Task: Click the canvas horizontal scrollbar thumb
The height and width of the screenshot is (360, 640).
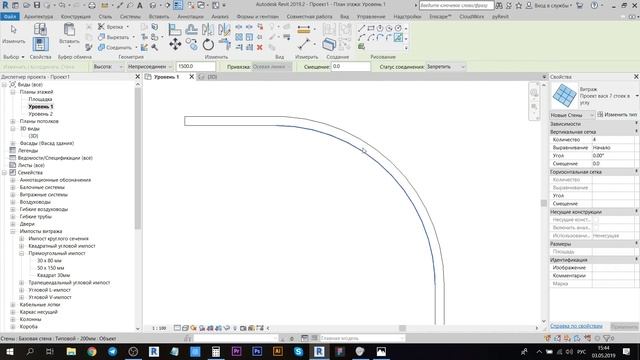Action: (402, 328)
